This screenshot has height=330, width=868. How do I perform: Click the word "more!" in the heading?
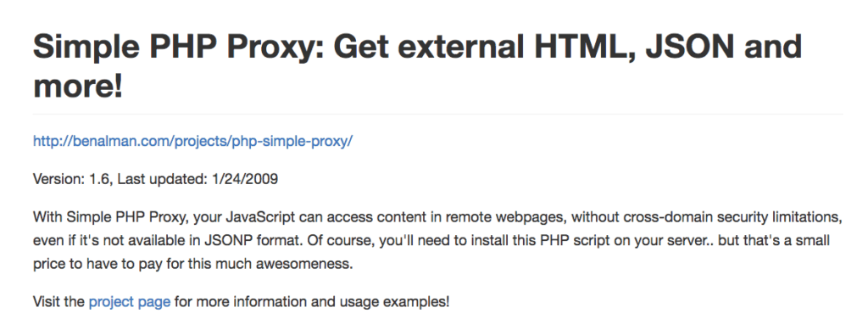(x=77, y=87)
